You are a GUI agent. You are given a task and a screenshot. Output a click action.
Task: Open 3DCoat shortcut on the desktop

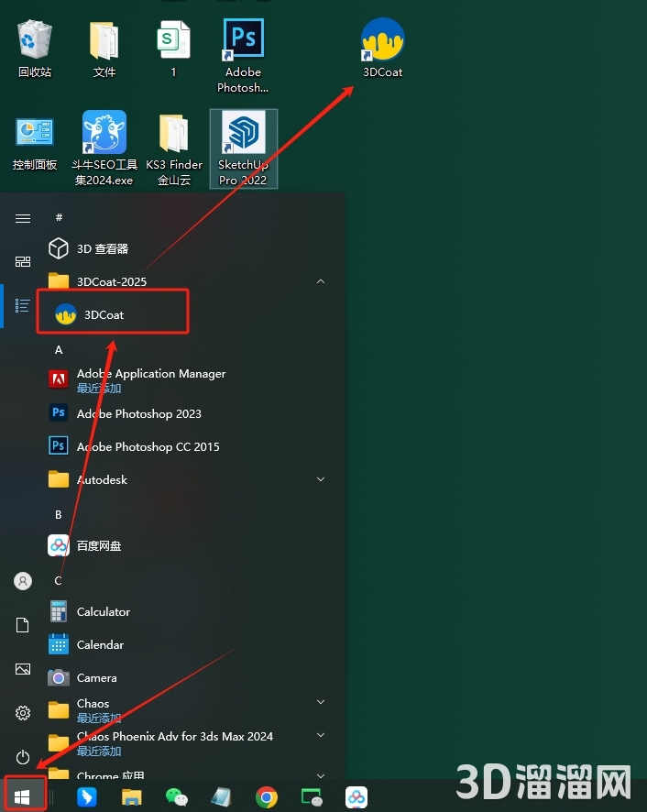pyautogui.click(x=382, y=44)
